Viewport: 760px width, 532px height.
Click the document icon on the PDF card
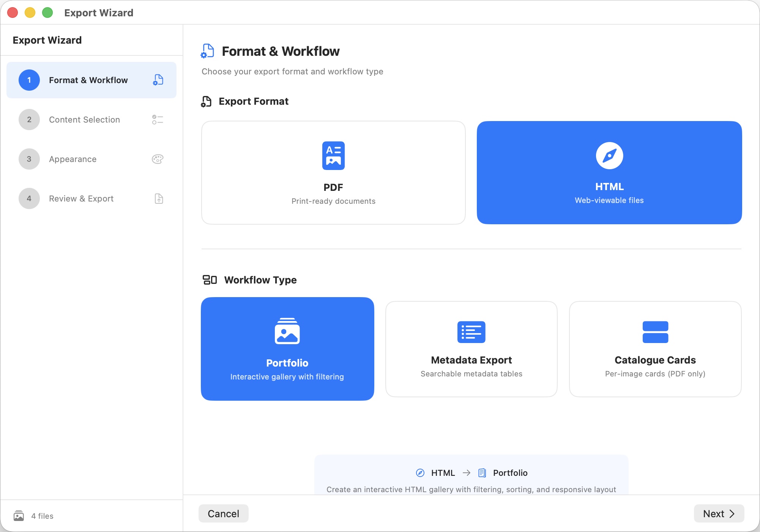coord(333,156)
